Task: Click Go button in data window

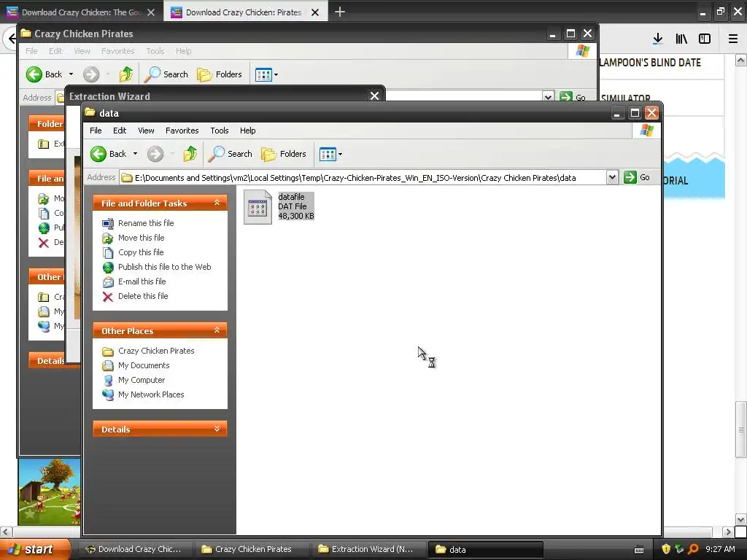Action: [x=637, y=177]
